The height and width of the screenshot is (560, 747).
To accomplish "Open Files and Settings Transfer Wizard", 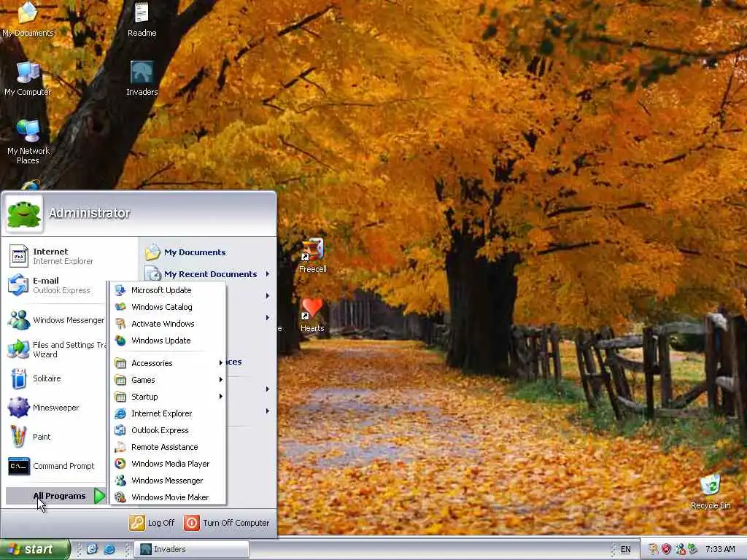I will tap(56, 349).
